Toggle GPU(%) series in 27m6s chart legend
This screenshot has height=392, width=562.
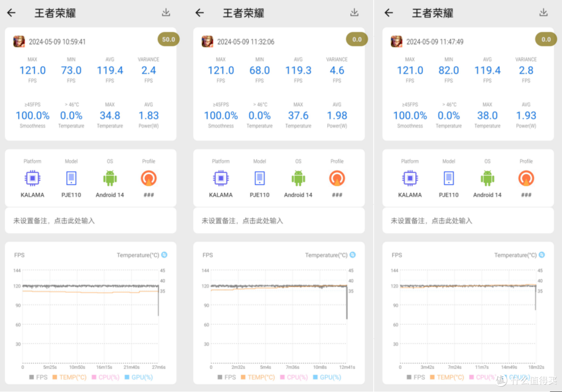coord(139,377)
